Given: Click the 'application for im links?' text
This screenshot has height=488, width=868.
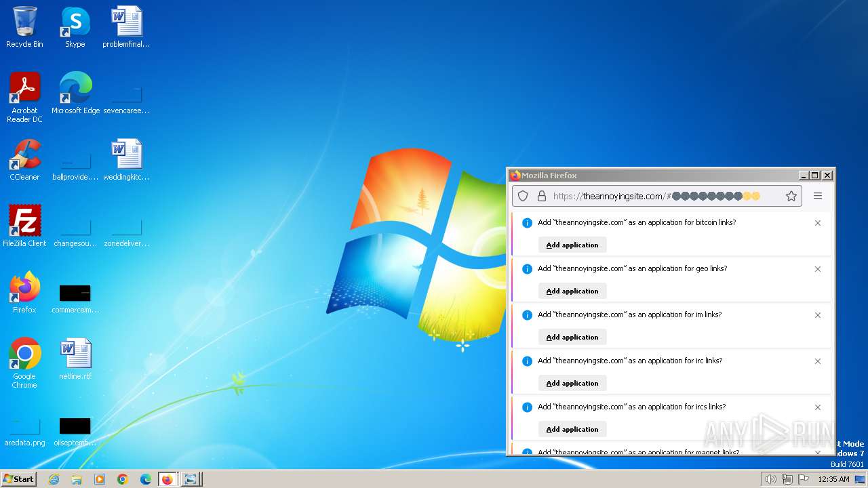Looking at the screenshot, I should 681,314.
